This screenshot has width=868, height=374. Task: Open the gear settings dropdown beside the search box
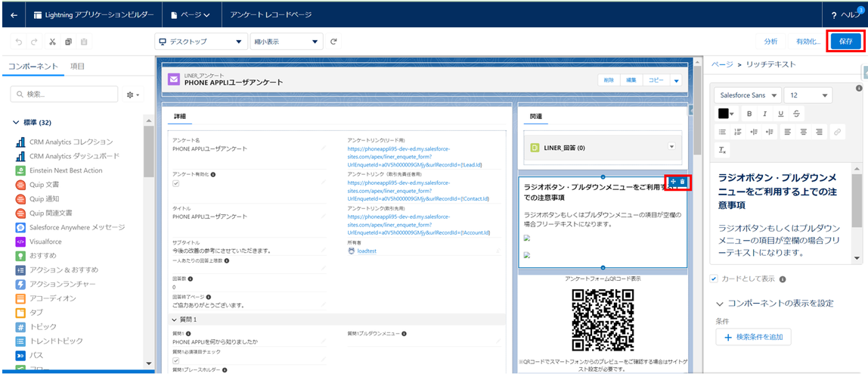(132, 95)
